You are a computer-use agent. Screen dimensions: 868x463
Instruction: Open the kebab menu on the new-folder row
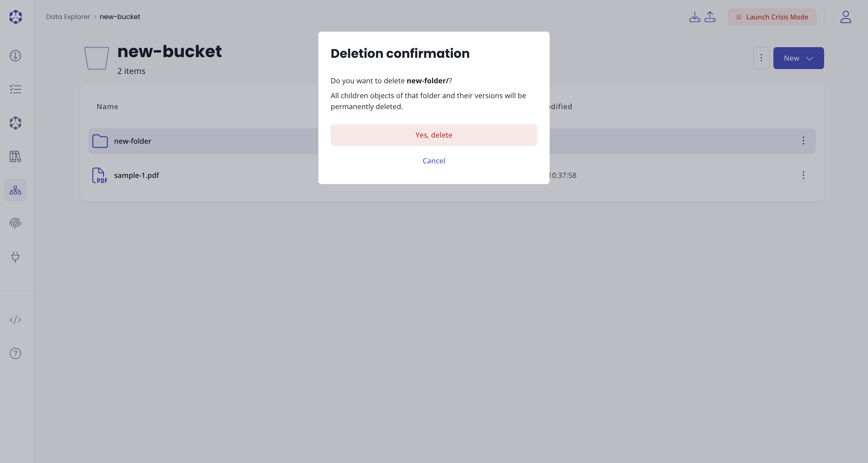(803, 141)
